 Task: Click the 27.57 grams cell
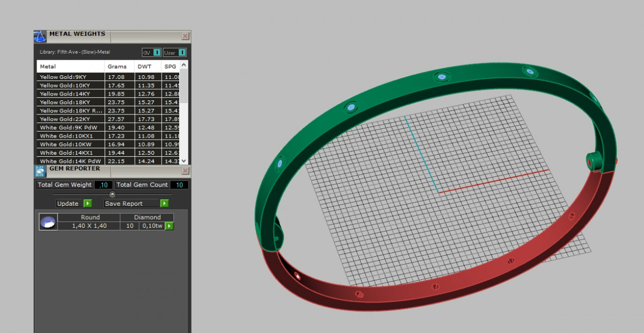119,119
